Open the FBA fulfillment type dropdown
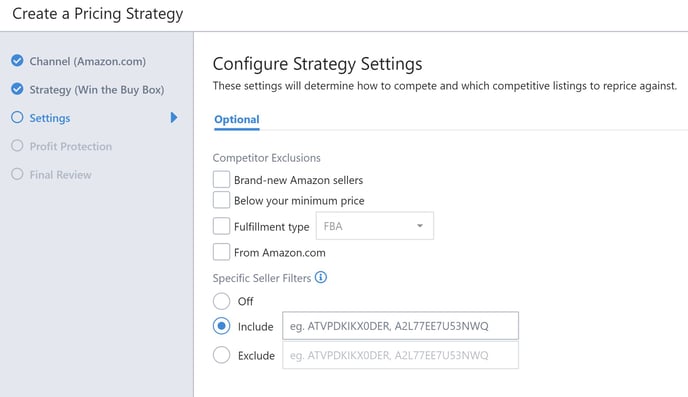This screenshot has width=688, height=397. (375, 226)
